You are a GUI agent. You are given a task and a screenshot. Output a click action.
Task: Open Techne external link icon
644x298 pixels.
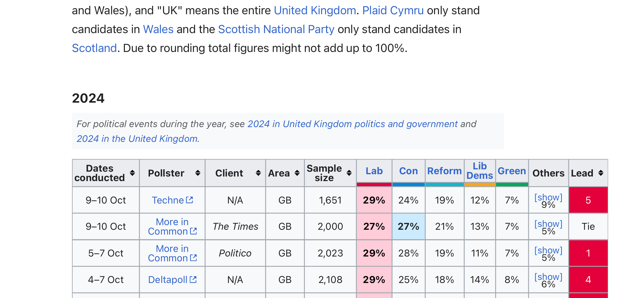189,200
